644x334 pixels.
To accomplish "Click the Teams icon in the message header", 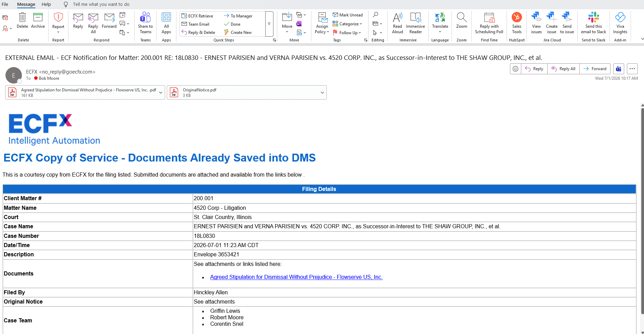I will tap(619, 69).
